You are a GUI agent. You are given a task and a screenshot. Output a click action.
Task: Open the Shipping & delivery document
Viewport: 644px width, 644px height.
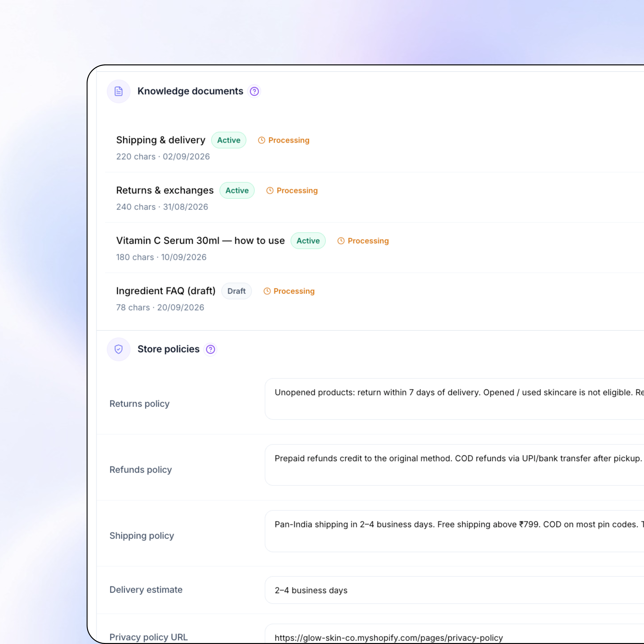(161, 140)
